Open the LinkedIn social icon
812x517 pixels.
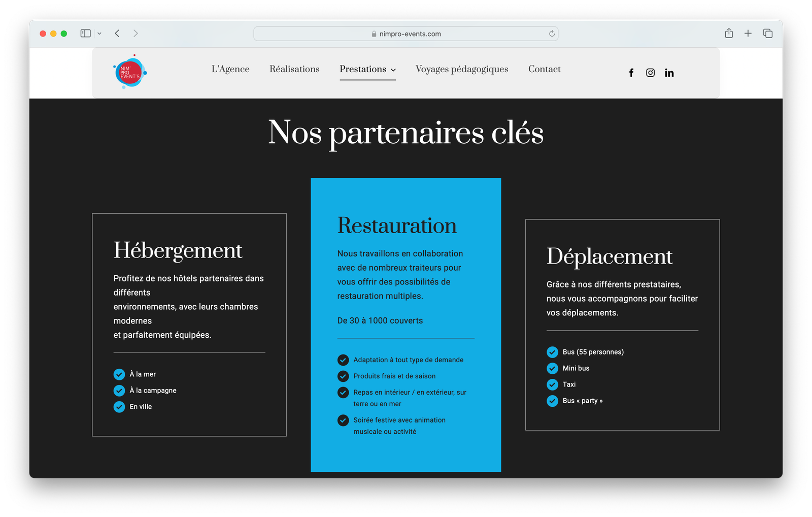[669, 73]
